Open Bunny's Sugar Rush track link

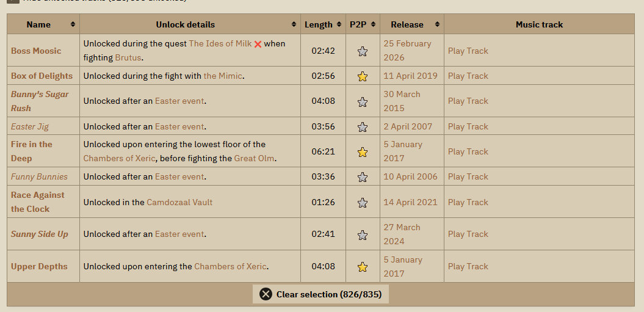coord(40,101)
